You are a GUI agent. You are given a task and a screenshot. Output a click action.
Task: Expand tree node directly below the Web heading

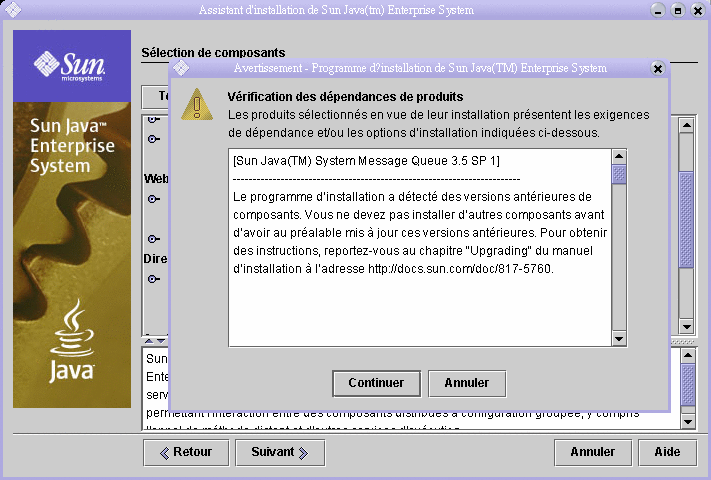click(x=153, y=199)
